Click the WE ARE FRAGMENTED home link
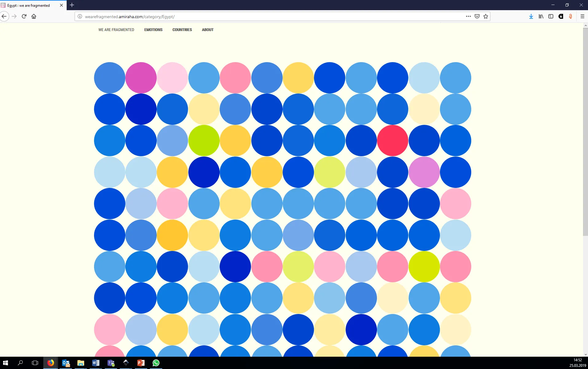 coord(116,30)
